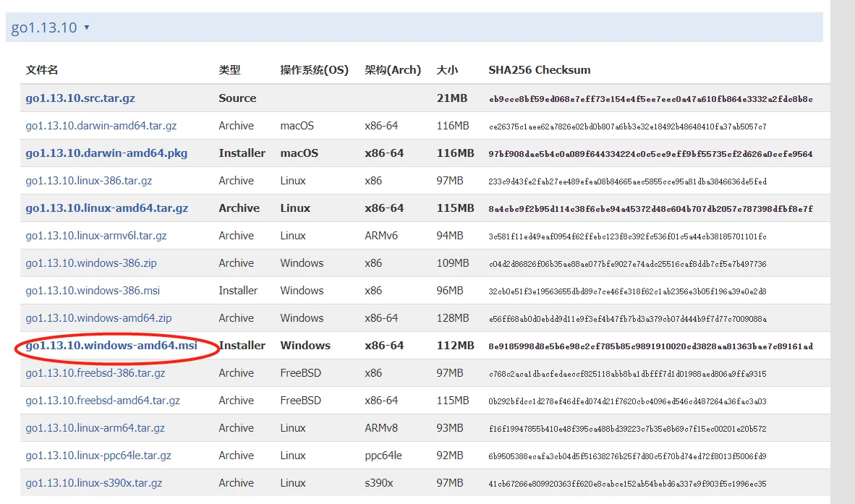Open go1.13.10.darwin-amd64.tar.gz link
The image size is (855, 504).
coord(101,126)
